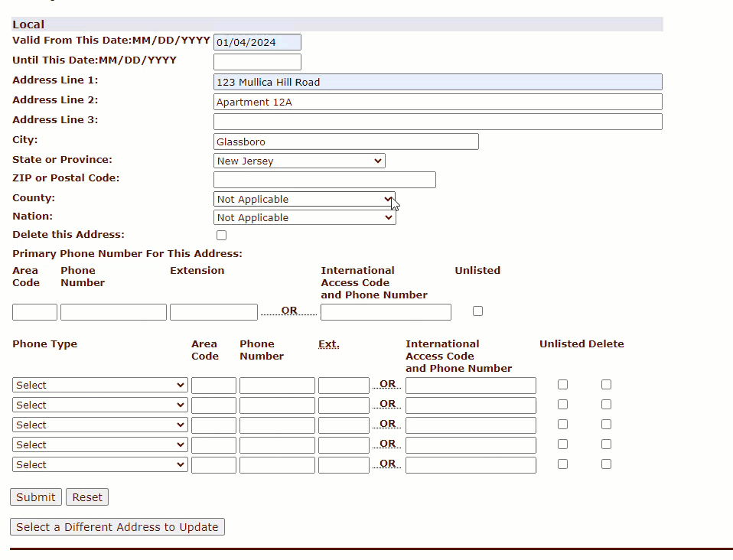Expand the County dropdown
This screenshot has width=733, height=560.
305,199
